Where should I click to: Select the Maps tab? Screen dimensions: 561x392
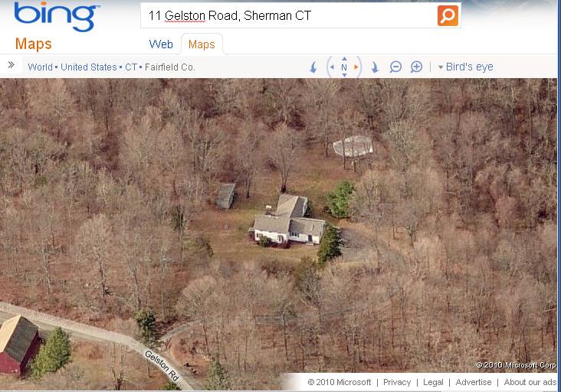coord(202,44)
